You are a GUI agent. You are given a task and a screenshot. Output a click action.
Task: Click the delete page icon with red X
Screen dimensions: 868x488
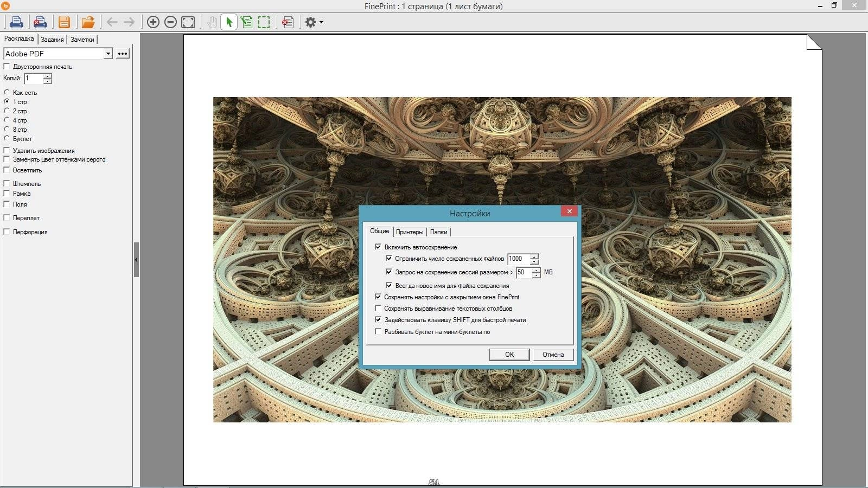(x=288, y=22)
